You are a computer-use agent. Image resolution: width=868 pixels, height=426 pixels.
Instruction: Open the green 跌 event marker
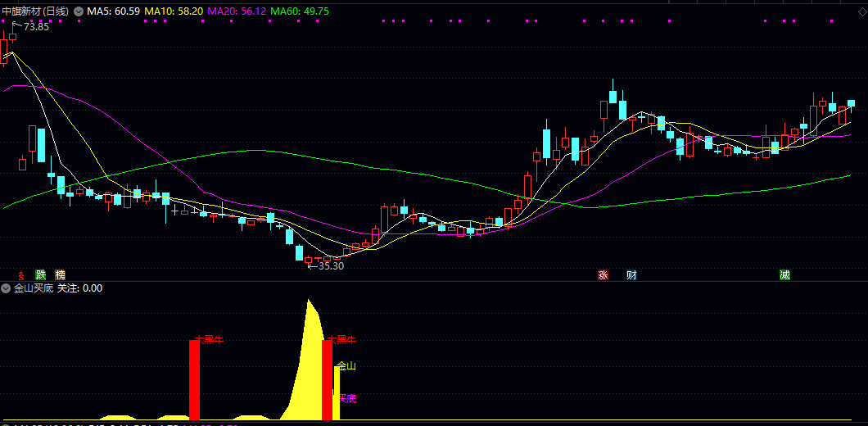click(x=41, y=274)
